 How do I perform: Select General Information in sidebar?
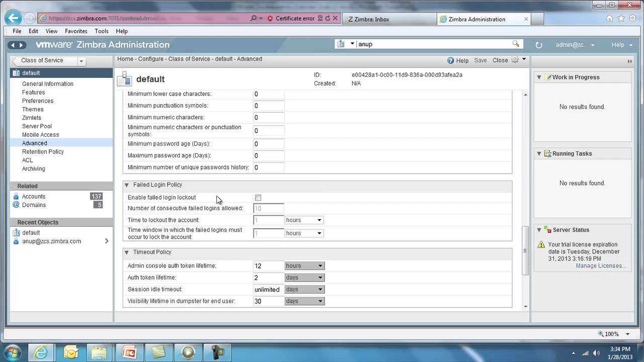[48, 84]
